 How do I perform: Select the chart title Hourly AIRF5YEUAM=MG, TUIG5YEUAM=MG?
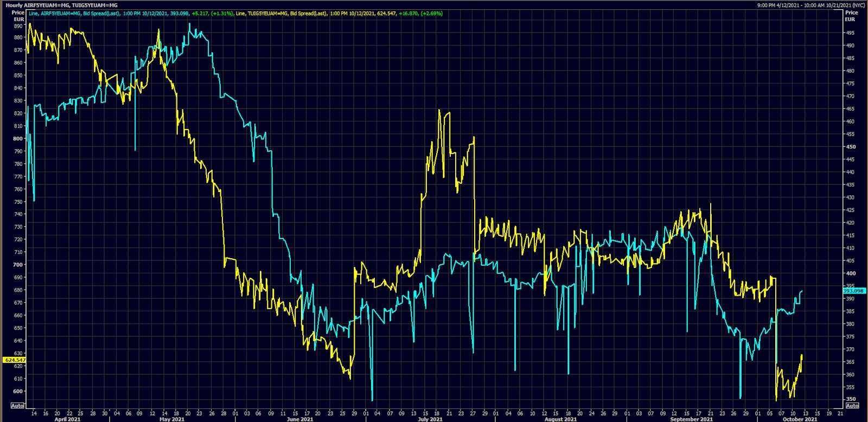tap(61, 5)
